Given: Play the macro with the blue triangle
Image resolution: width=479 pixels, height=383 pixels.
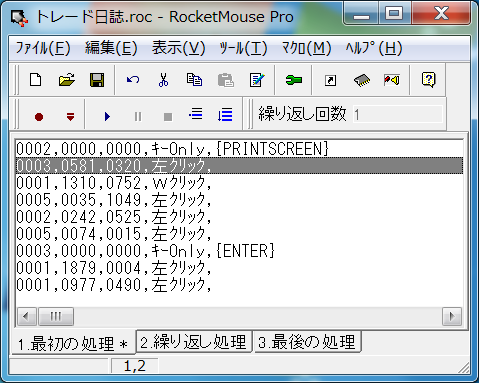Looking at the screenshot, I should pyautogui.click(x=107, y=117).
